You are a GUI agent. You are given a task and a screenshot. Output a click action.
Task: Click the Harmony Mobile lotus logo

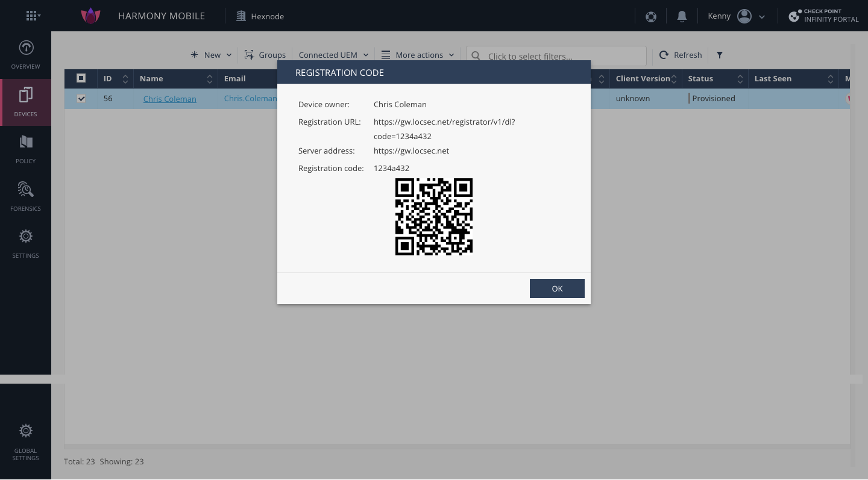(90, 16)
